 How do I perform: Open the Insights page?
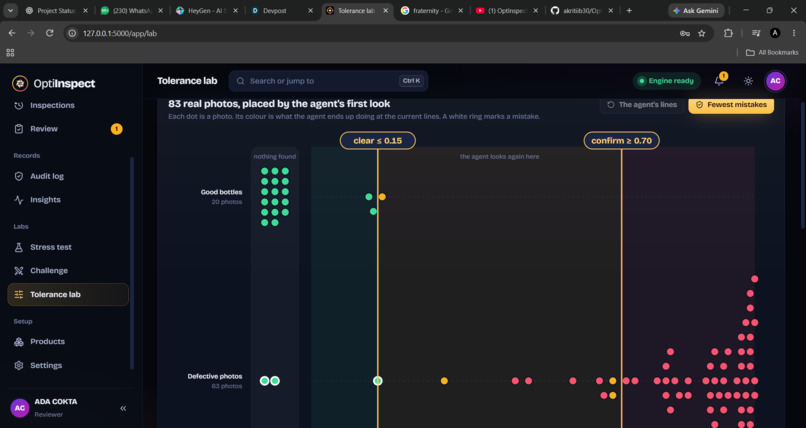pos(68,200)
